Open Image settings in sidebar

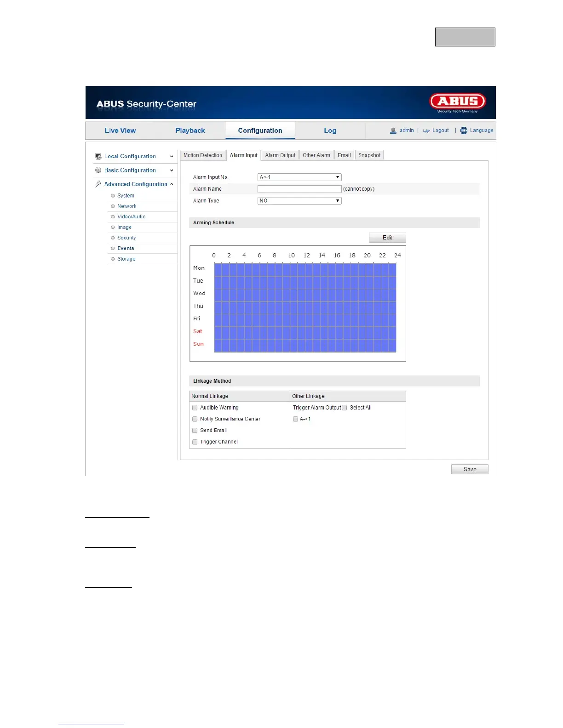coord(124,227)
